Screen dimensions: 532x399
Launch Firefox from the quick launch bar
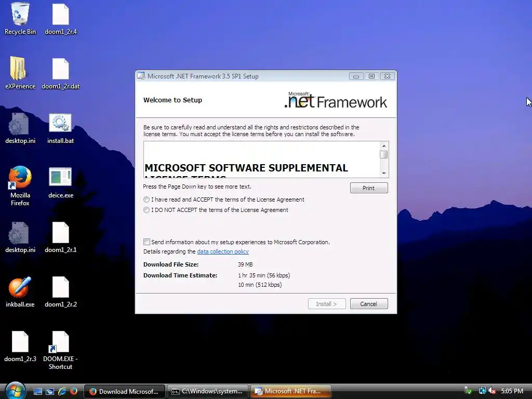(74, 391)
